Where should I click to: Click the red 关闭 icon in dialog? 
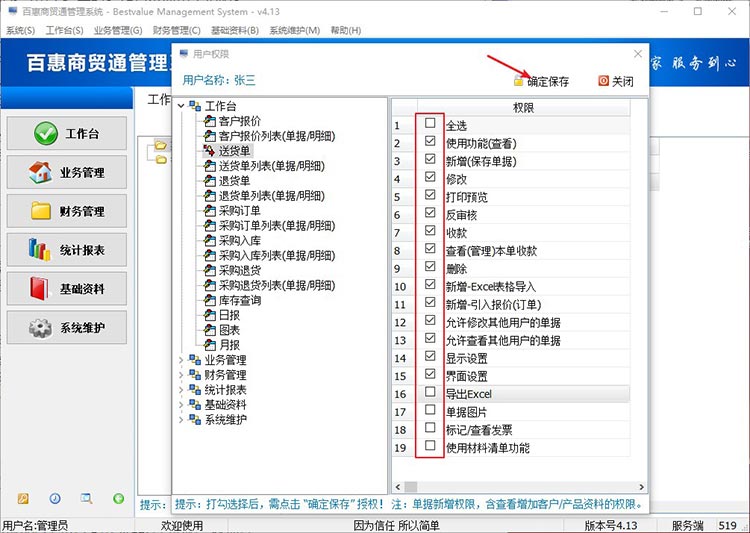(x=604, y=81)
